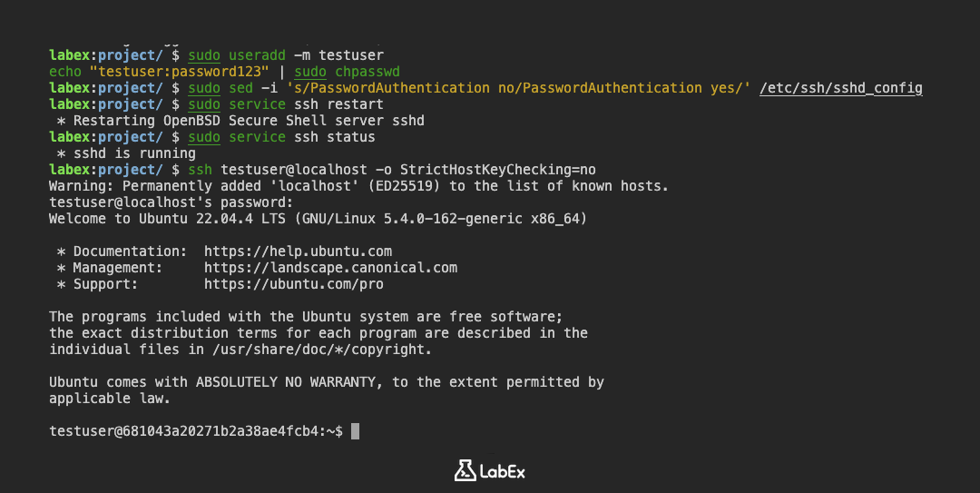Click the "testuser@localhost's password:" prompt line
Viewport: 980px width, 493px height.
(171, 202)
